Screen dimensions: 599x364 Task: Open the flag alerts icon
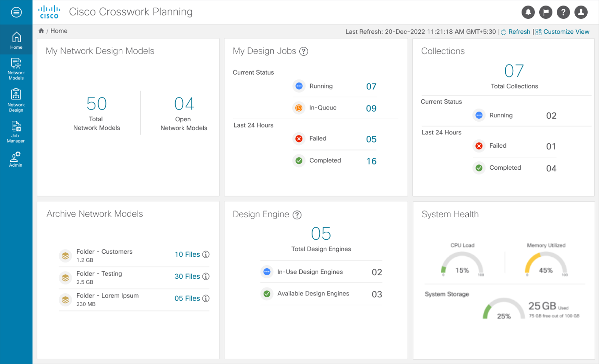(546, 12)
